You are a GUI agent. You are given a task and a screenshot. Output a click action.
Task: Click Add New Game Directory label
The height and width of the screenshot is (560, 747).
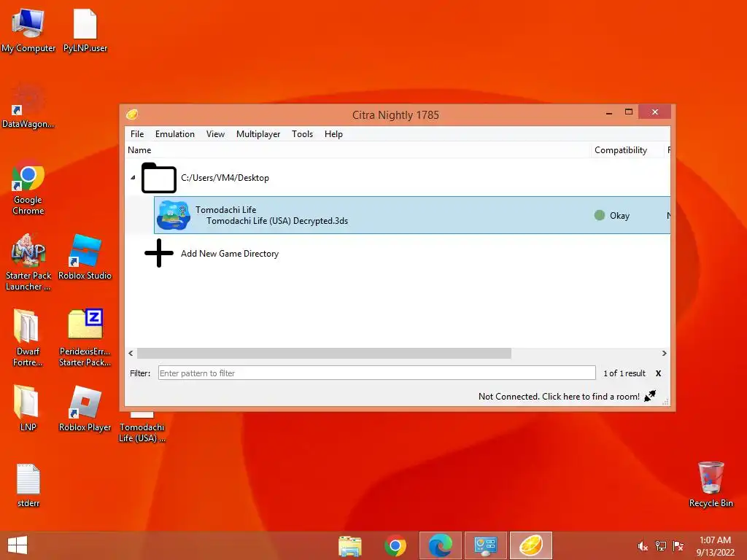tap(230, 253)
